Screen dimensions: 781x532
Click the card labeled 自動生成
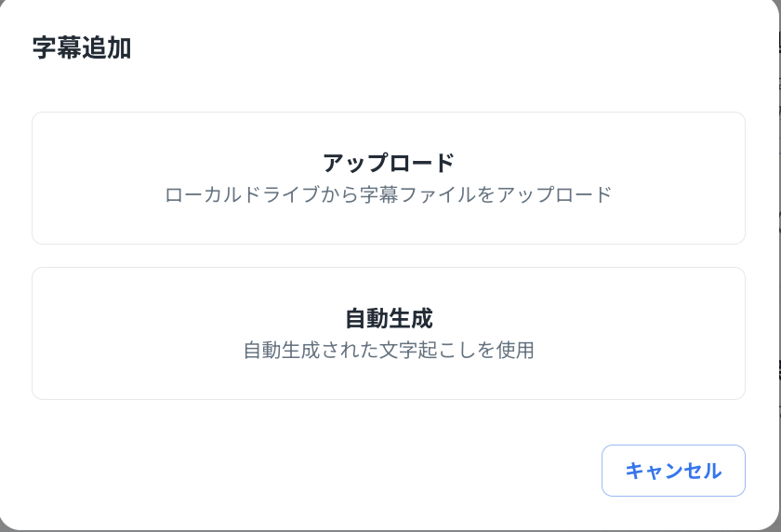[389, 333]
